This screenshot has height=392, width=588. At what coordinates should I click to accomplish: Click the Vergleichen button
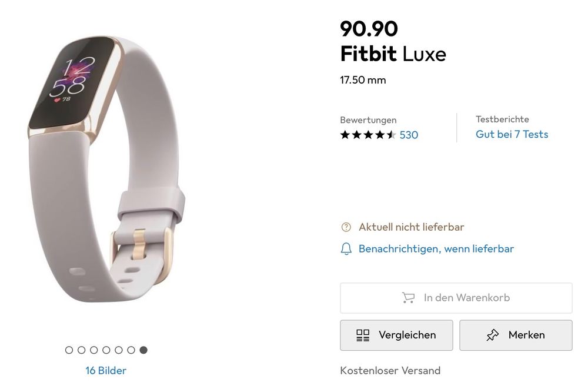click(x=396, y=335)
